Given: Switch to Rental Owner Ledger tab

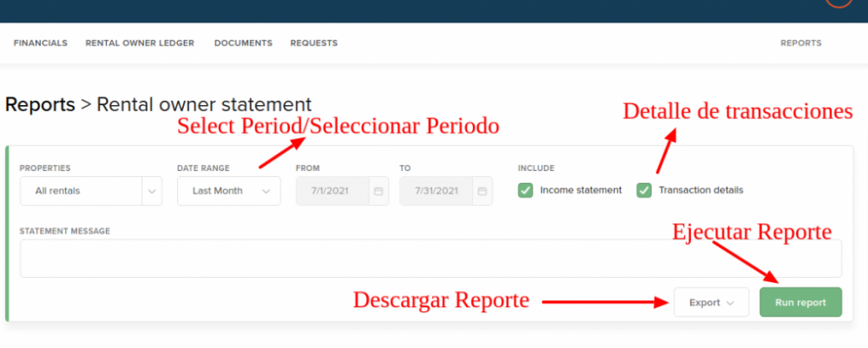Looking at the screenshot, I should (x=140, y=43).
